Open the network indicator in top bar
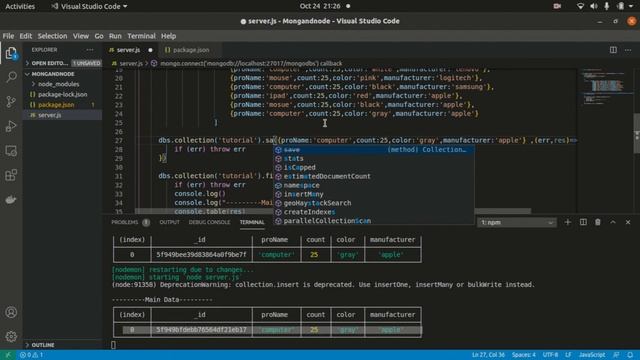 (x=580, y=6)
